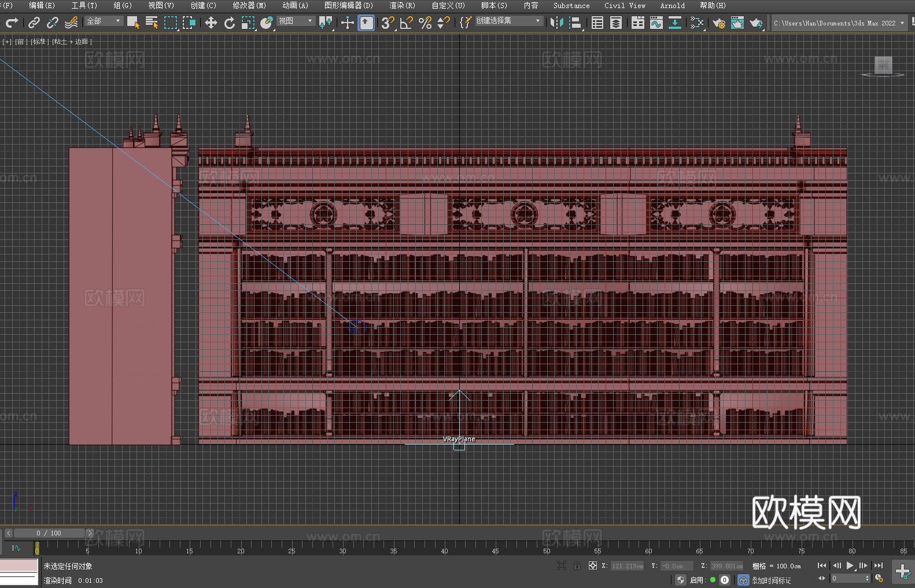Toggle Spinner Snap

pos(444,23)
